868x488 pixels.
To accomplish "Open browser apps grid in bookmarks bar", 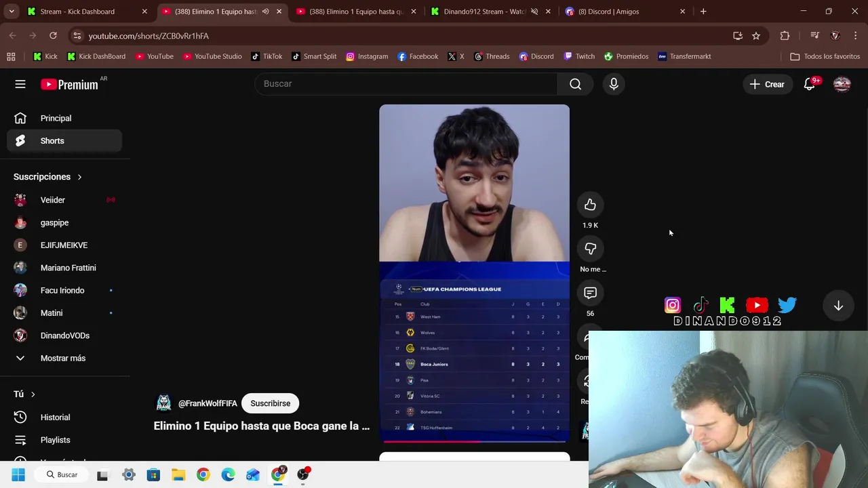I will (x=11, y=56).
